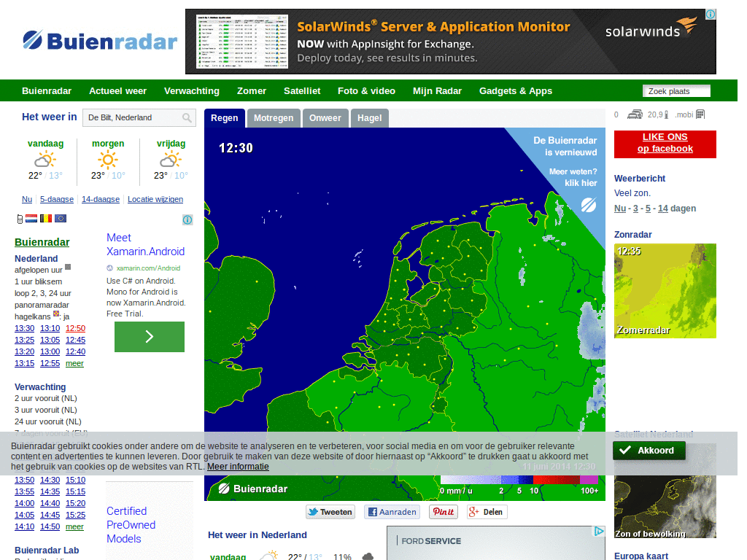Viewport: 747px width, 560px height.
Task: Click the hagelkans purple-yellow icon
Action: [56, 314]
